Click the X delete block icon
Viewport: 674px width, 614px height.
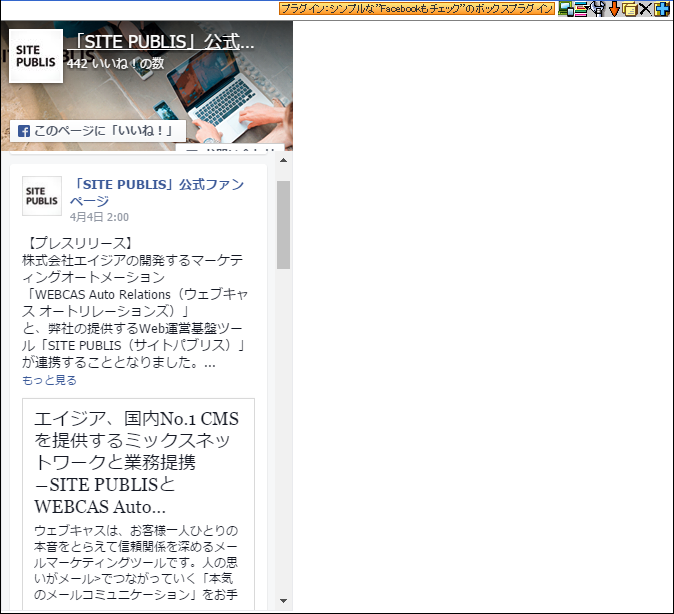645,9
